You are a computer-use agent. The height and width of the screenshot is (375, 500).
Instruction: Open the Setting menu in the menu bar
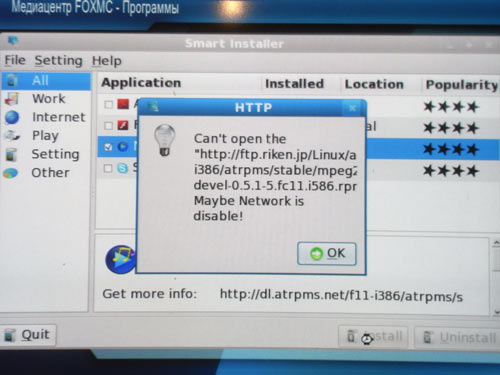point(58,61)
